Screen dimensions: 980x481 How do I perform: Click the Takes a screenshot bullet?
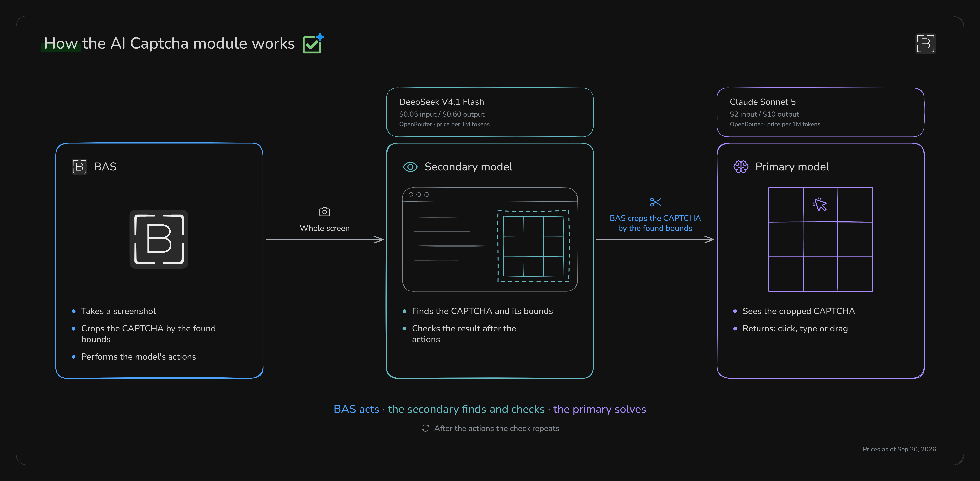[x=118, y=311]
